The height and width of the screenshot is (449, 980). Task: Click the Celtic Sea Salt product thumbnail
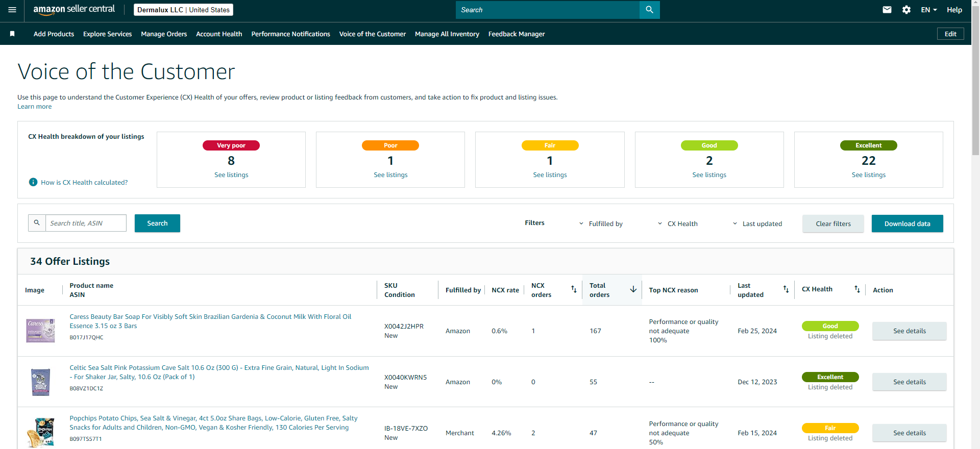40,382
